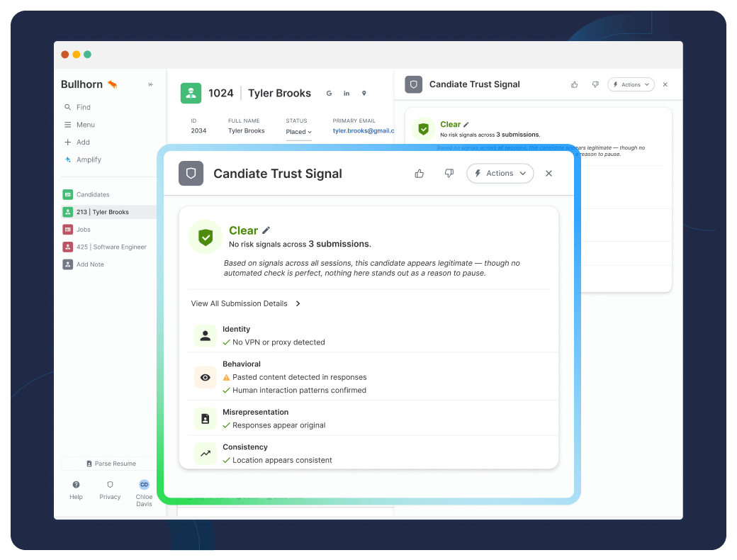Click pencil edit icon in background panel
Image resolution: width=737 pixels, height=560 pixels.
466,125
